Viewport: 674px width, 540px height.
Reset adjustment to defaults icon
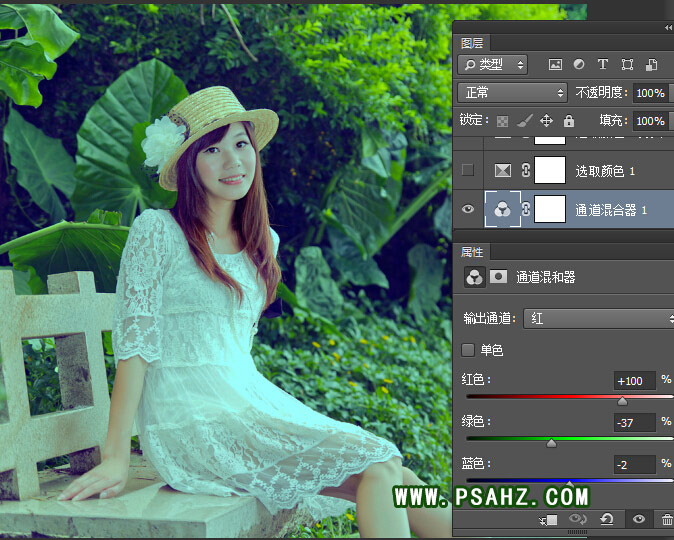click(x=606, y=519)
